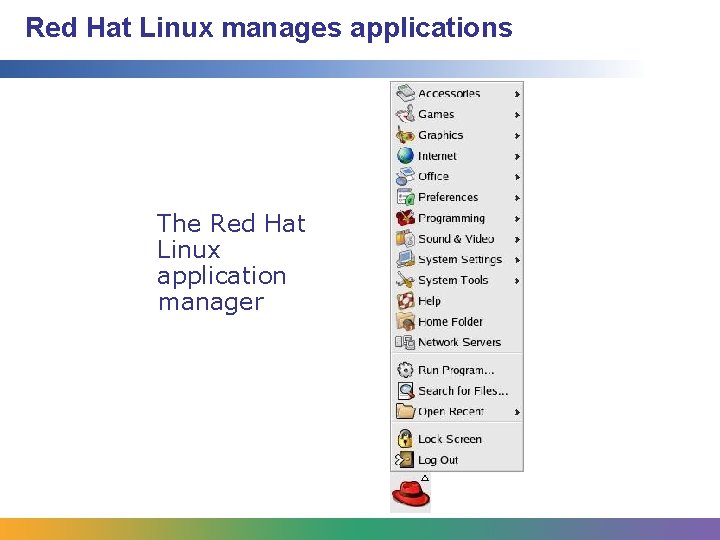This screenshot has height=540, width=720.
Task: Select the Programming menu entry
Action: 457,218
